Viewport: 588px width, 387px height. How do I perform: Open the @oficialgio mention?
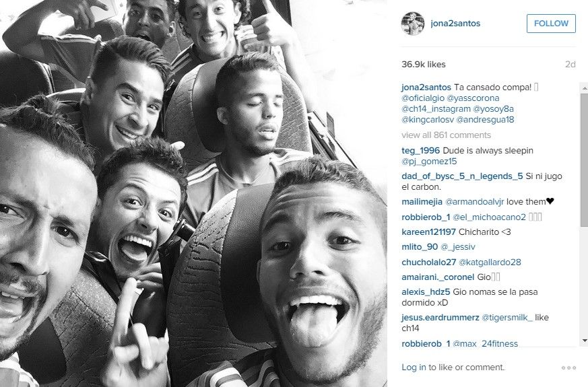click(422, 98)
